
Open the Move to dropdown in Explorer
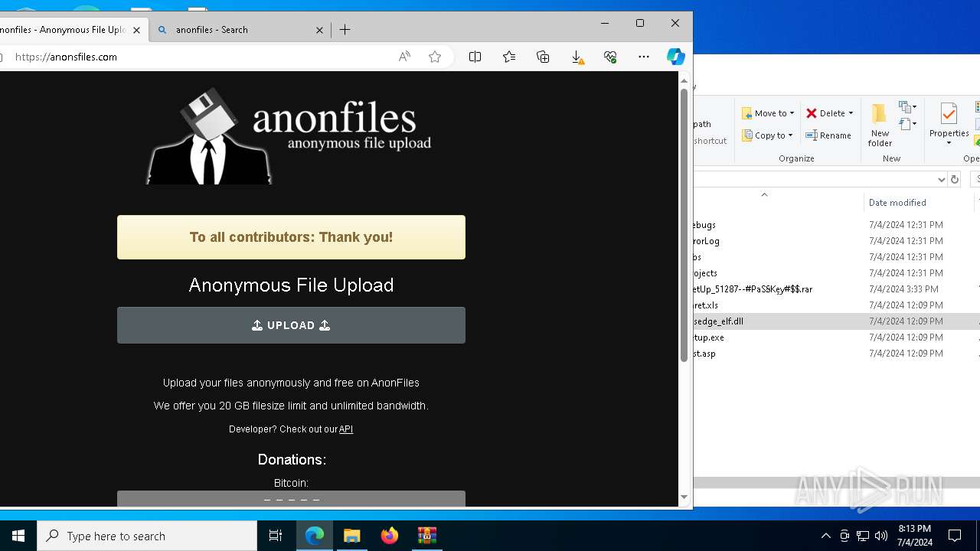[768, 113]
